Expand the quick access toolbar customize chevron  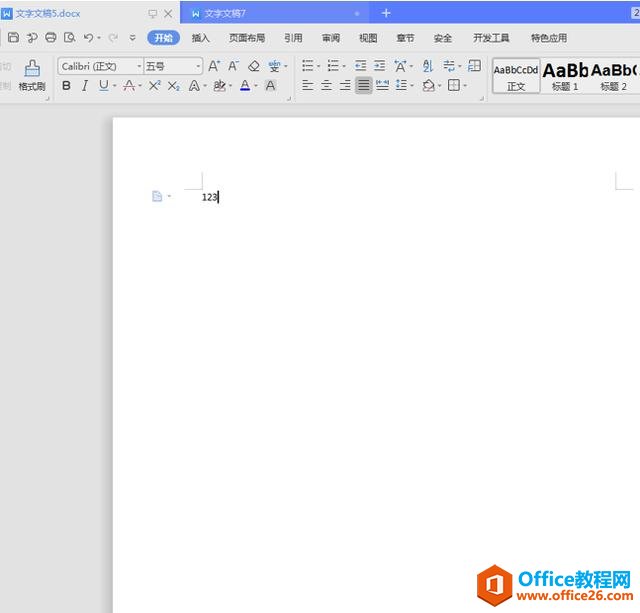[132, 38]
